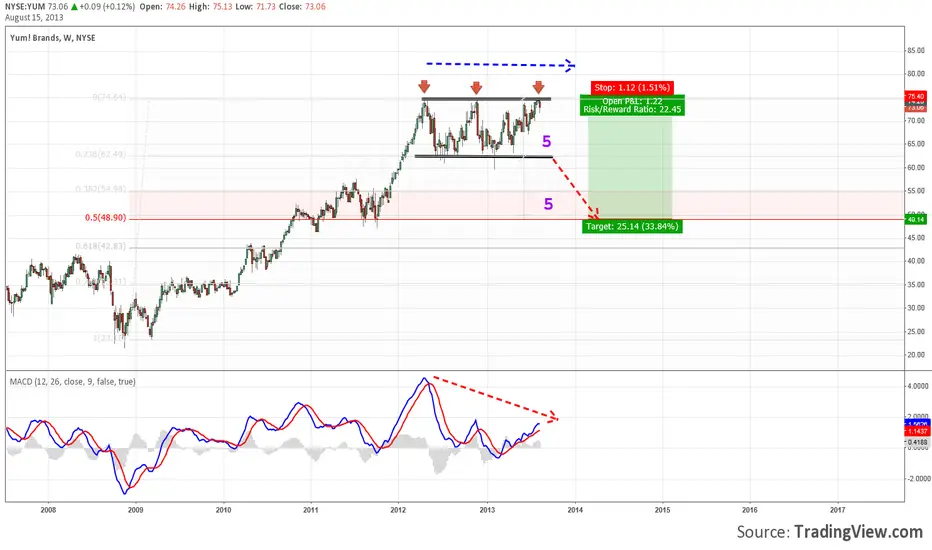Image resolution: width=932 pixels, height=550 pixels.
Task: Select the 'Target: 25.14 (33.84%)' label
Action: [x=632, y=226]
